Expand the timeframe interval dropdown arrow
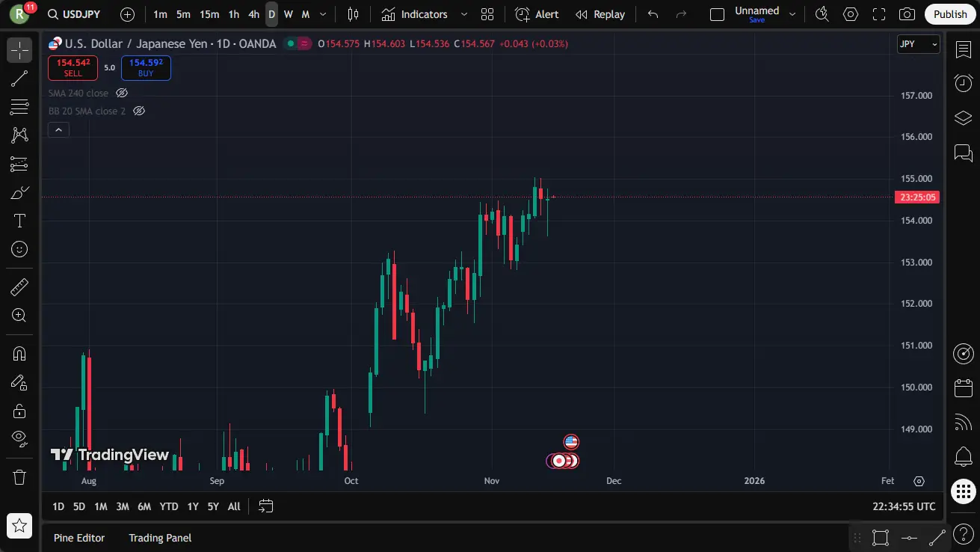The width and height of the screenshot is (980, 552). tap(322, 14)
